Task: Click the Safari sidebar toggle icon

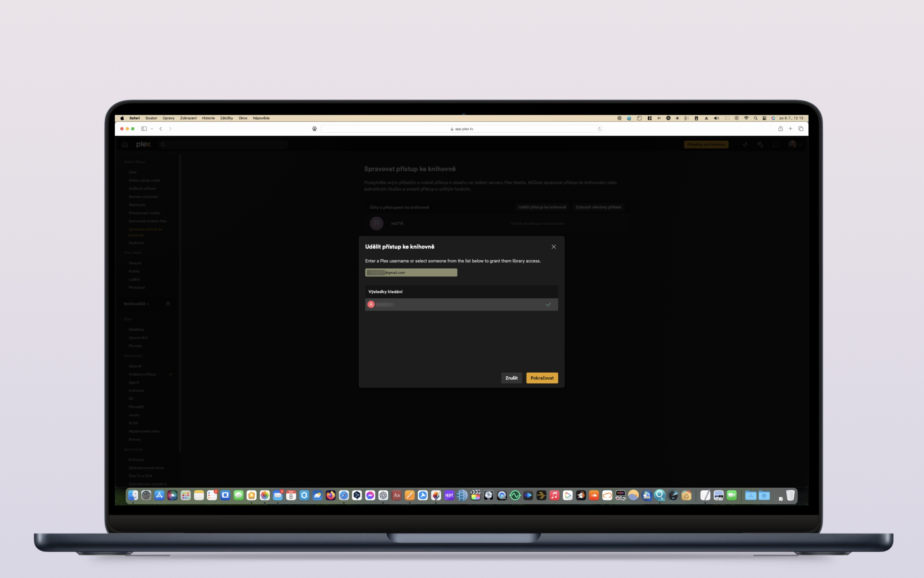Action: [144, 129]
